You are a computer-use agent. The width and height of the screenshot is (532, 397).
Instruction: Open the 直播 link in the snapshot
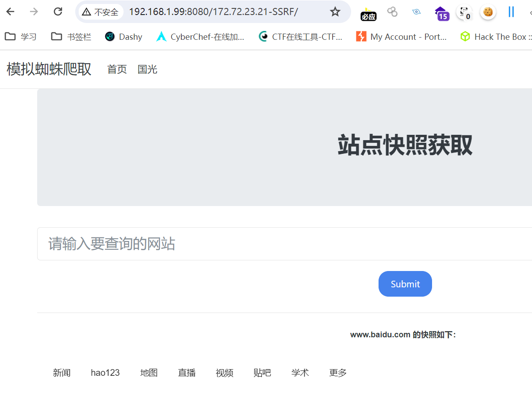[x=187, y=373]
